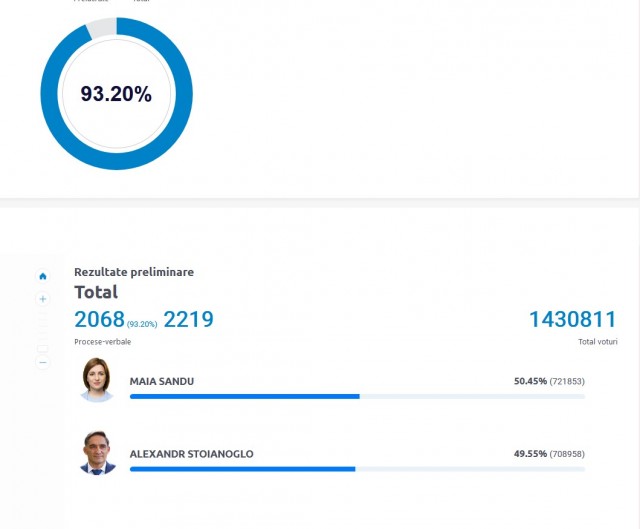This screenshot has width=640, height=529.
Task: Select the MAIA SANDU name label
Action: (162, 381)
